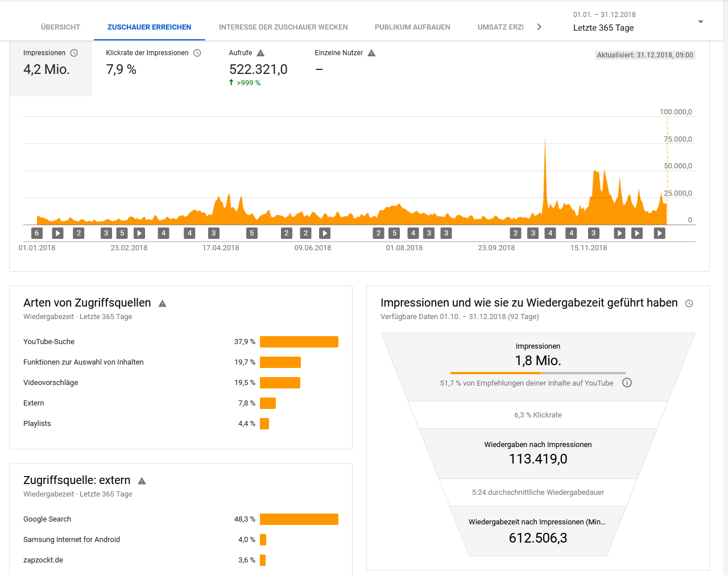Click the clock icon next to Impressionen

click(x=74, y=53)
